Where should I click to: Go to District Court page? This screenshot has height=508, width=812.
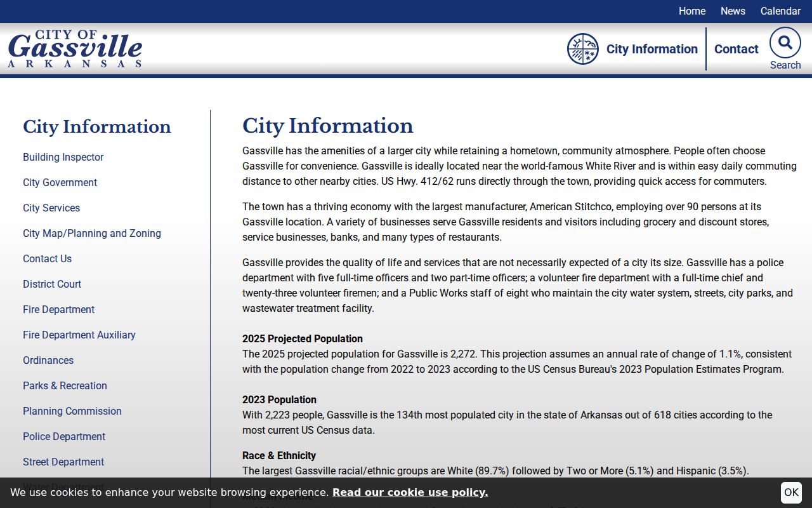pos(52,284)
